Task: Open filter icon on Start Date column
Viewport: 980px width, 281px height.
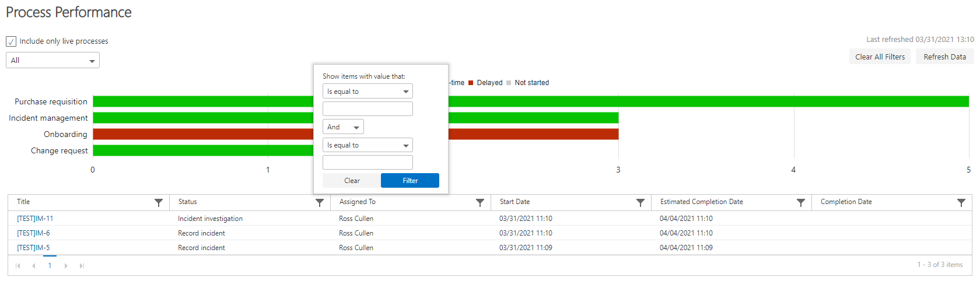Action: point(640,202)
